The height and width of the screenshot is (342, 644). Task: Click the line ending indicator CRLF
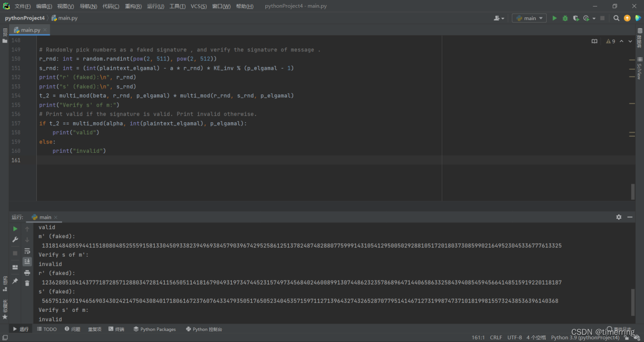[x=495, y=337]
